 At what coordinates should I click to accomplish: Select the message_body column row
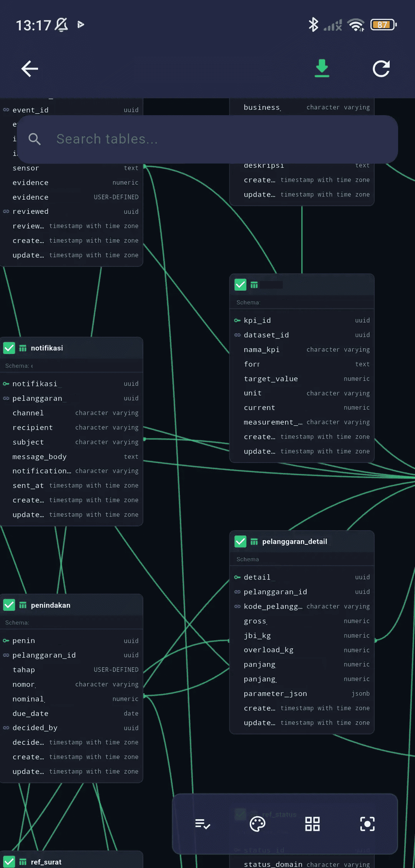[x=71, y=457]
